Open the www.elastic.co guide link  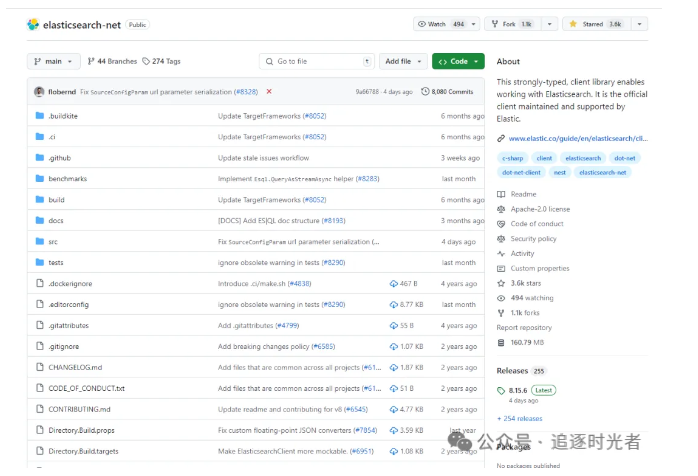click(x=578, y=138)
